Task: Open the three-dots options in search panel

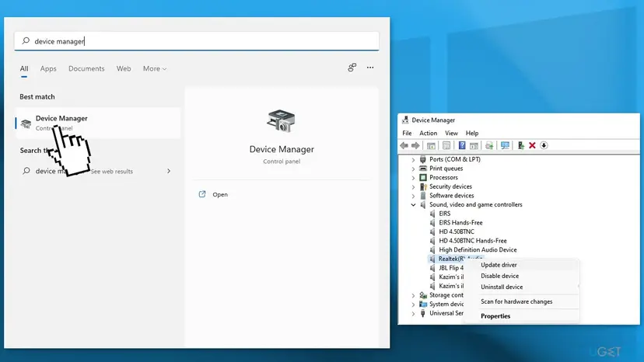Action: tap(370, 68)
